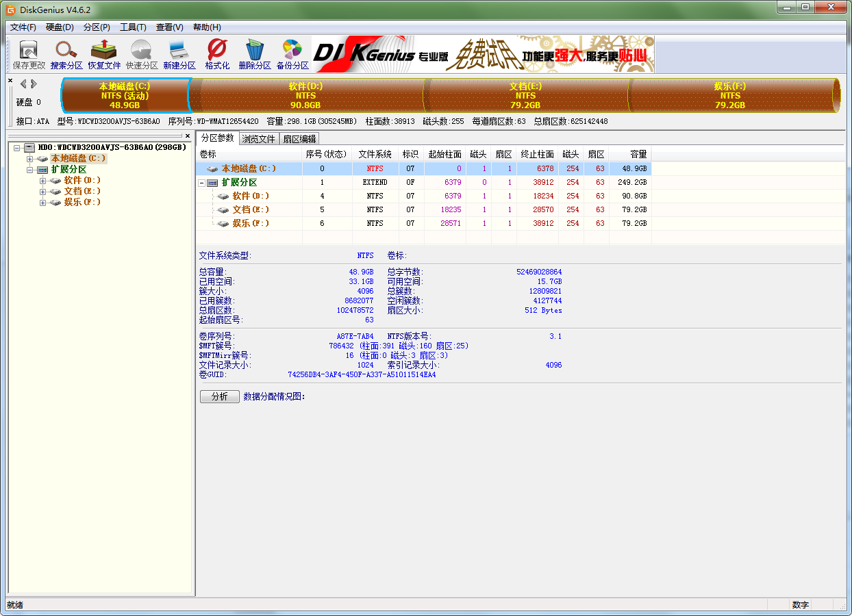Go to the next disk with right arrow
Image resolution: width=852 pixels, height=616 pixels.
[x=34, y=84]
